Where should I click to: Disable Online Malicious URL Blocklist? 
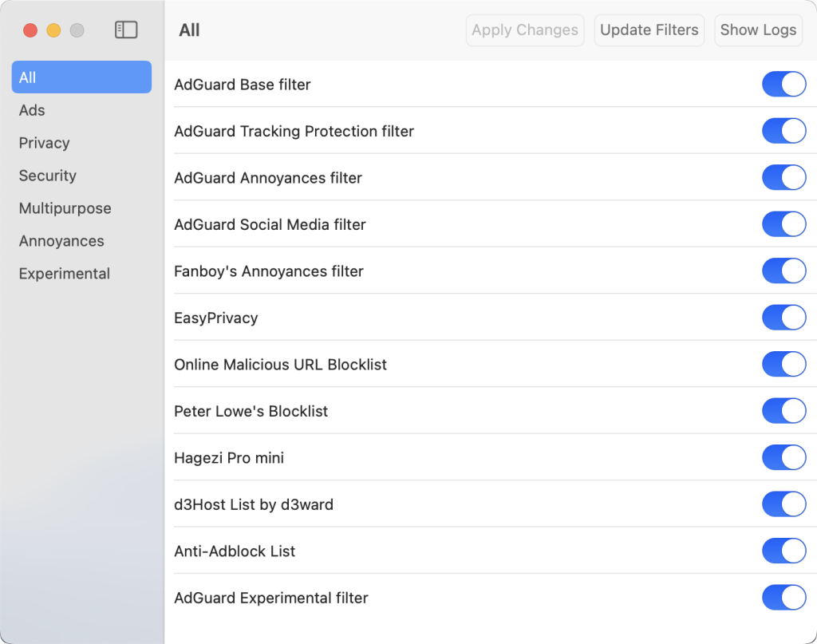pos(783,365)
